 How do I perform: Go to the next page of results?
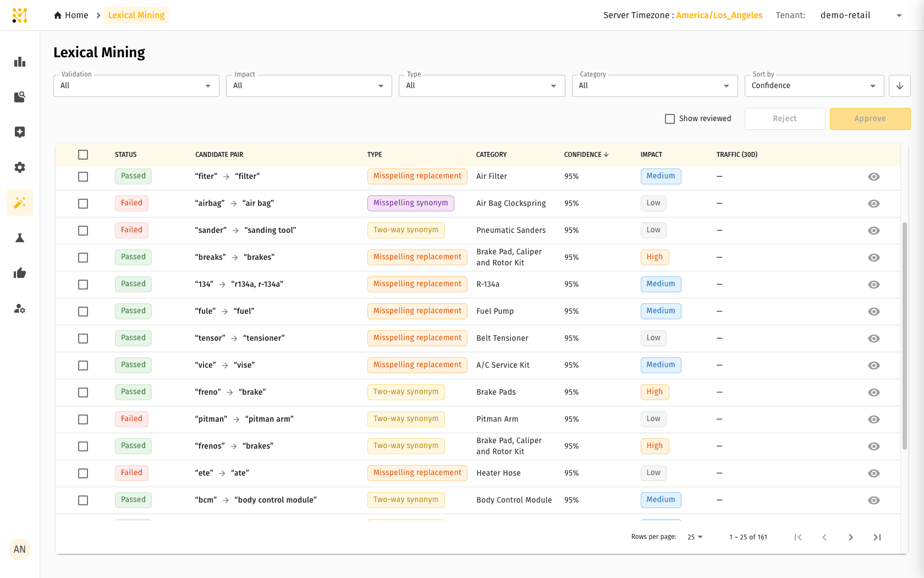click(x=851, y=537)
